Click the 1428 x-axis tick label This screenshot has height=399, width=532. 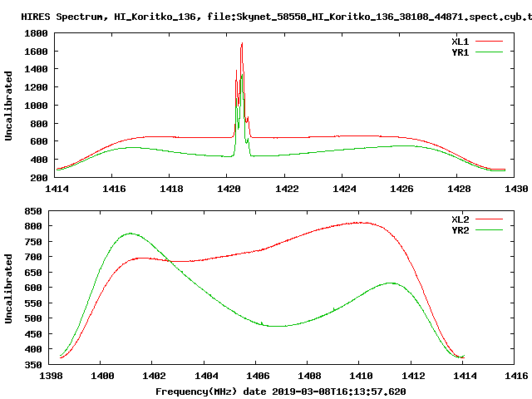(459, 189)
